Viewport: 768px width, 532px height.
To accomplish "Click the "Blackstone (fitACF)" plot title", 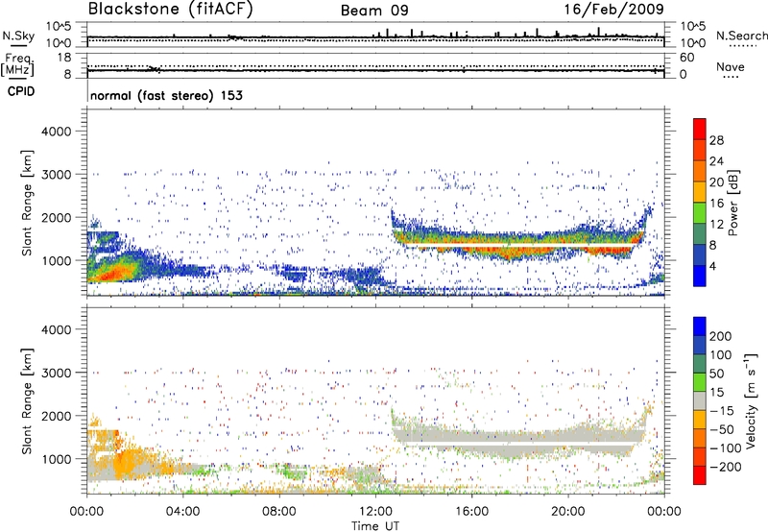I will point(171,9).
